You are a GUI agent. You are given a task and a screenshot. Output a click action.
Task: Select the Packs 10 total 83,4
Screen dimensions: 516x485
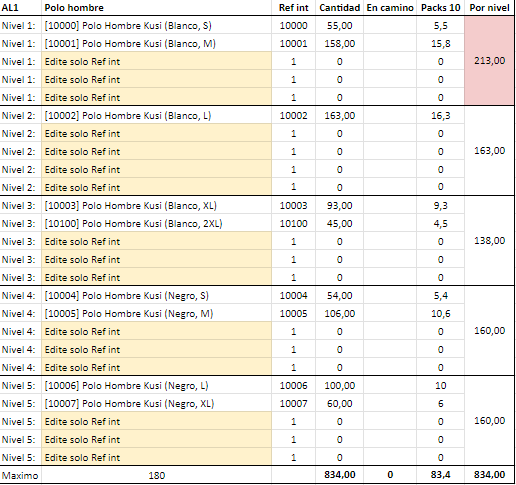pos(440,475)
